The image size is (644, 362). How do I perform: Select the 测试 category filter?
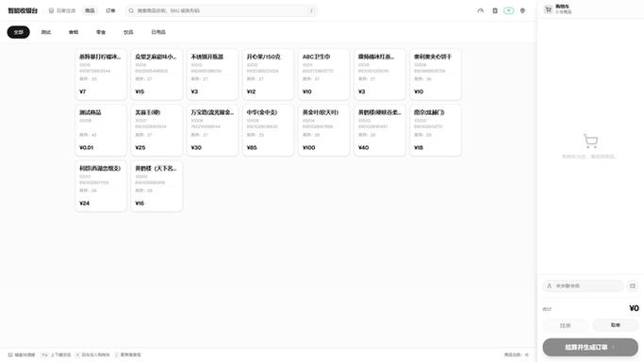(x=46, y=32)
